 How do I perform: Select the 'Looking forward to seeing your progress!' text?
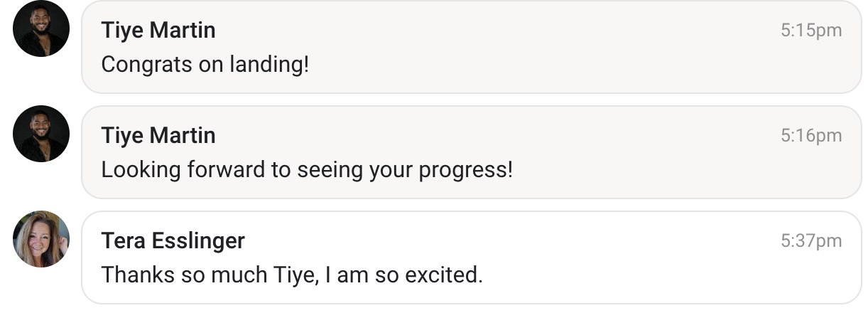point(306,170)
